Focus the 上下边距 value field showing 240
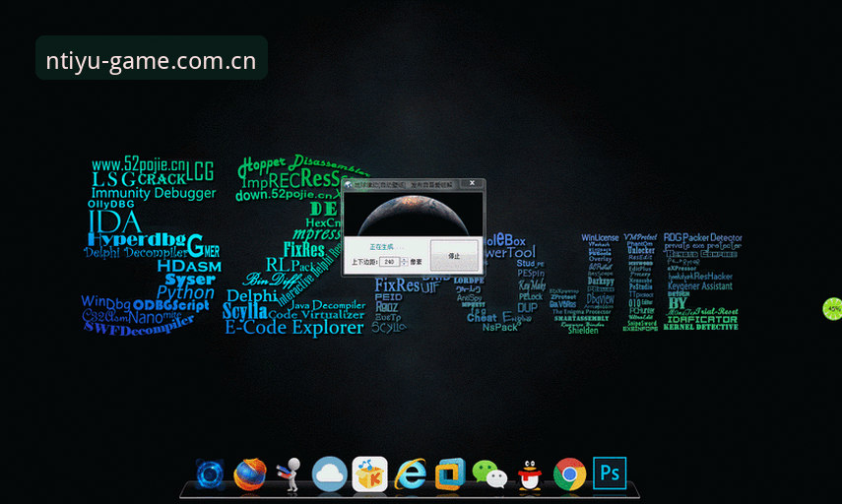842x504 pixels. point(390,262)
